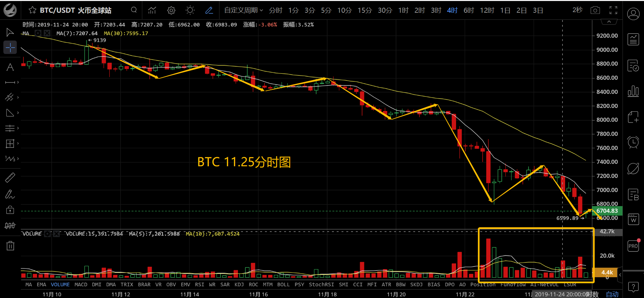The image size is (644, 298).
Task: Select the Elliott wave 1-2-3 tool
Action: [x=10, y=159]
